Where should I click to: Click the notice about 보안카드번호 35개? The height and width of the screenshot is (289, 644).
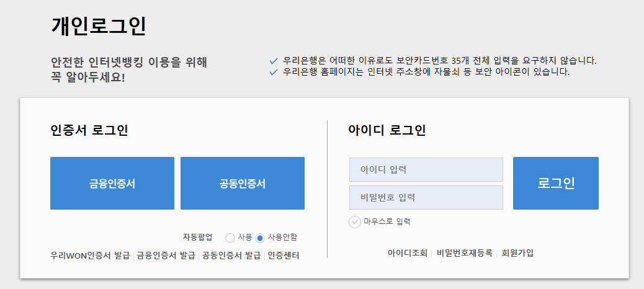439,61
